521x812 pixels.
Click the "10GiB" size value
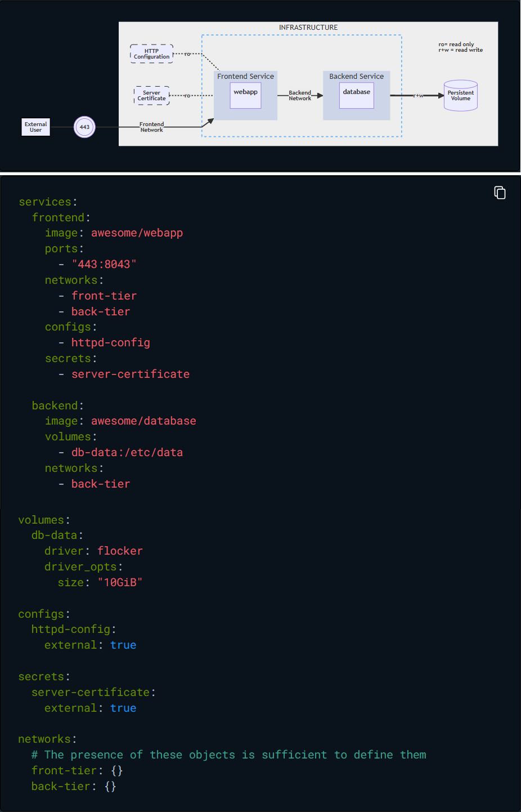pyautogui.click(x=120, y=583)
